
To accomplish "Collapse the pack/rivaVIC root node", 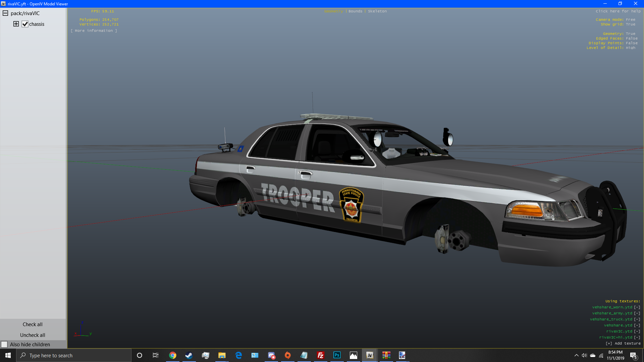I will (x=5, y=13).
